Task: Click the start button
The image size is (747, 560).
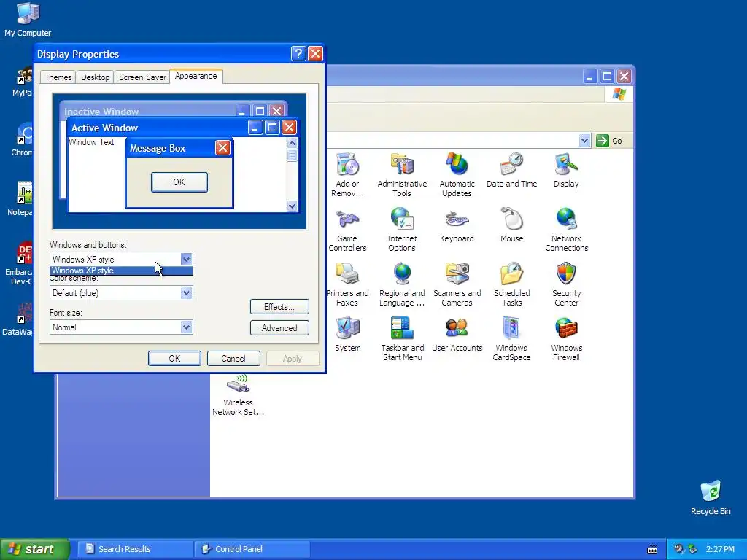Action: [34, 549]
